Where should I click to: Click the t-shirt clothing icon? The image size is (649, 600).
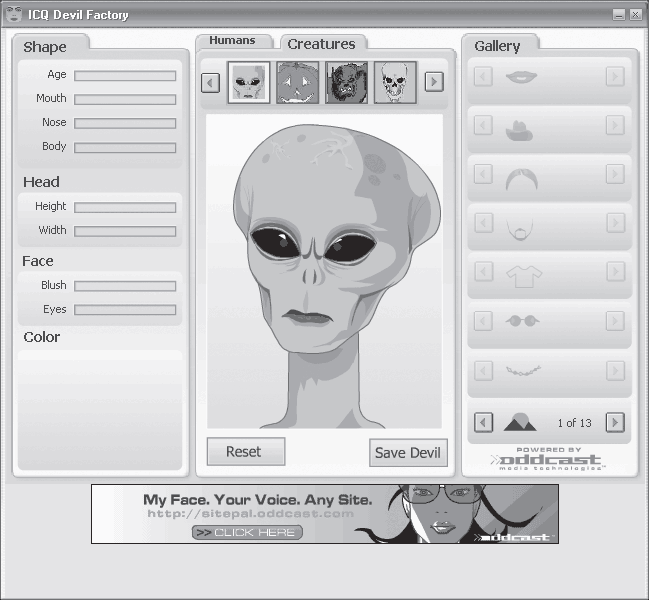[x=519, y=273]
